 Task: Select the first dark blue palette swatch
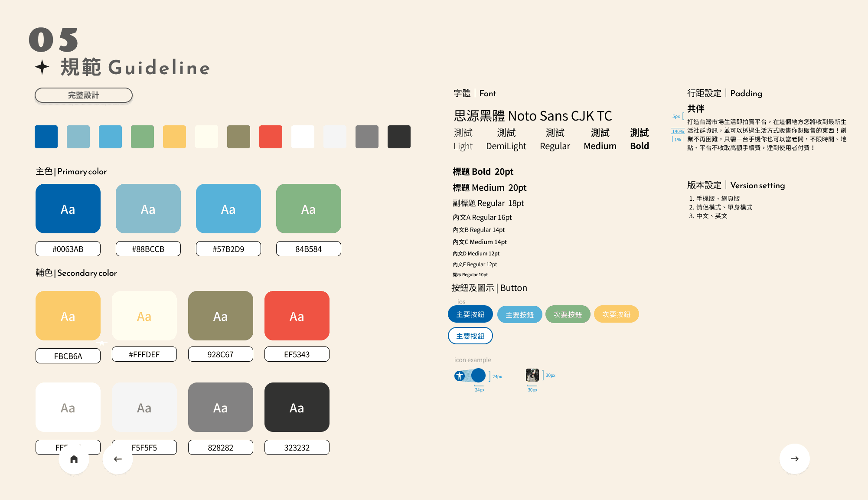46,137
